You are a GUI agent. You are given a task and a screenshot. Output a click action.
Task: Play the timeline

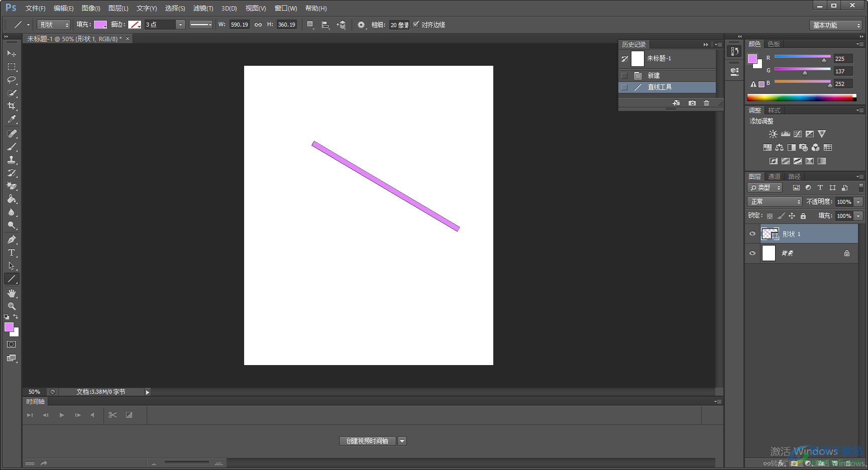[x=62, y=415]
